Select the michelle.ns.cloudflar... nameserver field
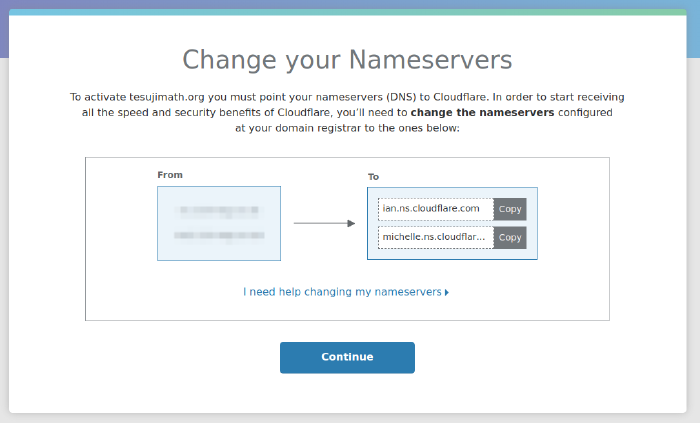Image resolution: width=700 pixels, height=423 pixels. [x=436, y=237]
